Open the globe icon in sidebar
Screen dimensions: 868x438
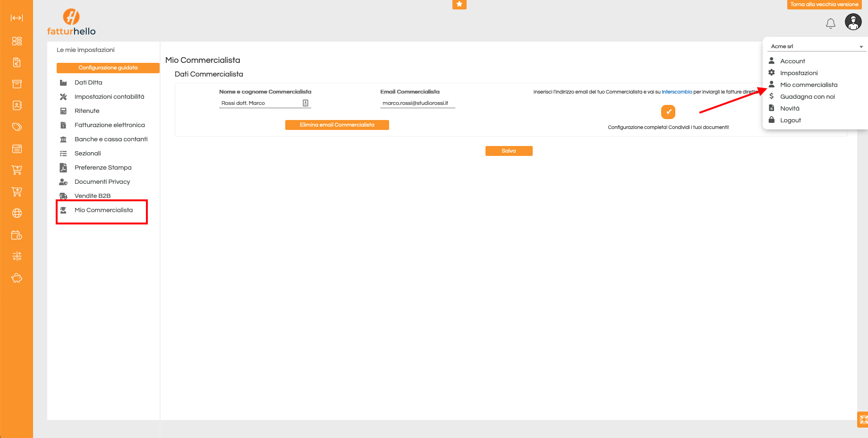(x=17, y=213)
